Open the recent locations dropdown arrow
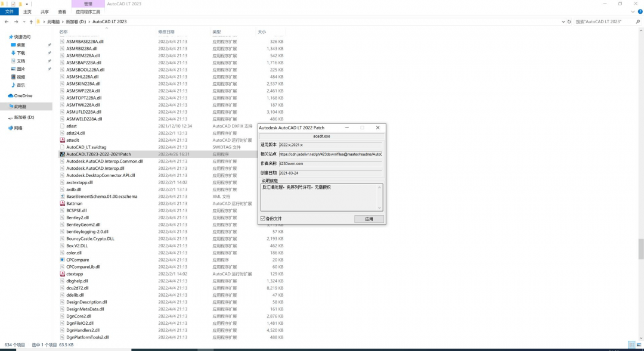The image size is (644, 351). click(x=23, y=21)
